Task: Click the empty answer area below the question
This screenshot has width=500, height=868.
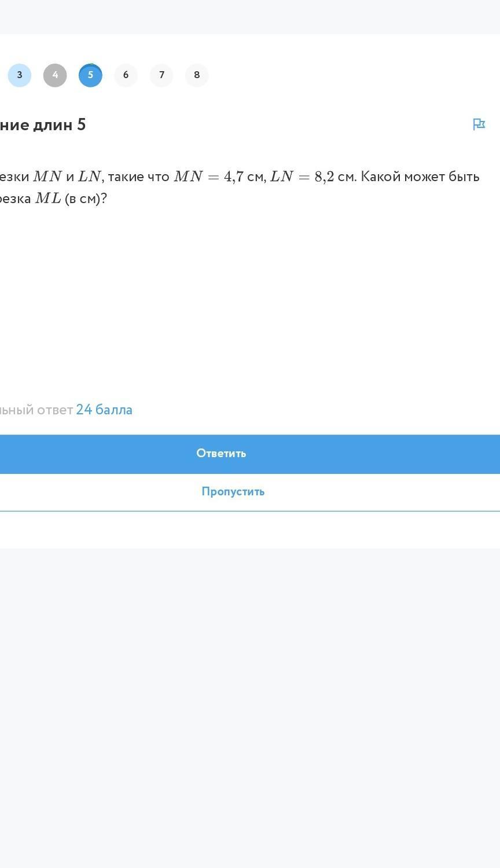Action: [x=250, y=301]
